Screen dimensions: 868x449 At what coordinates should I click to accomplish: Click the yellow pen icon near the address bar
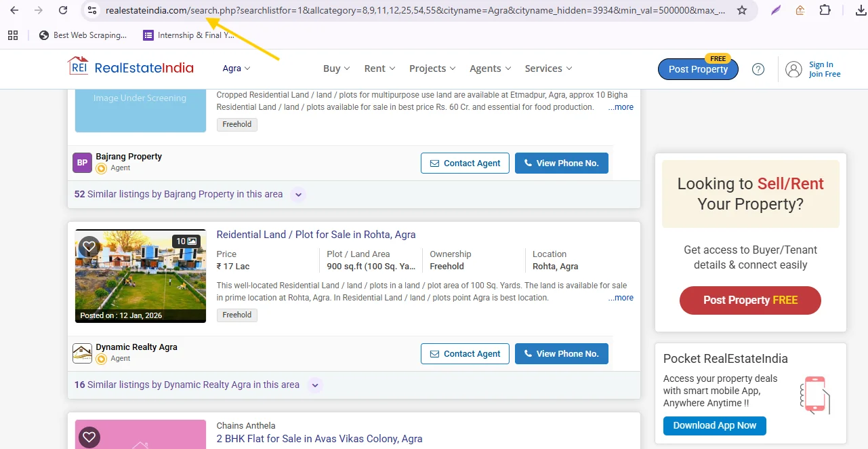tap(776, 11)
